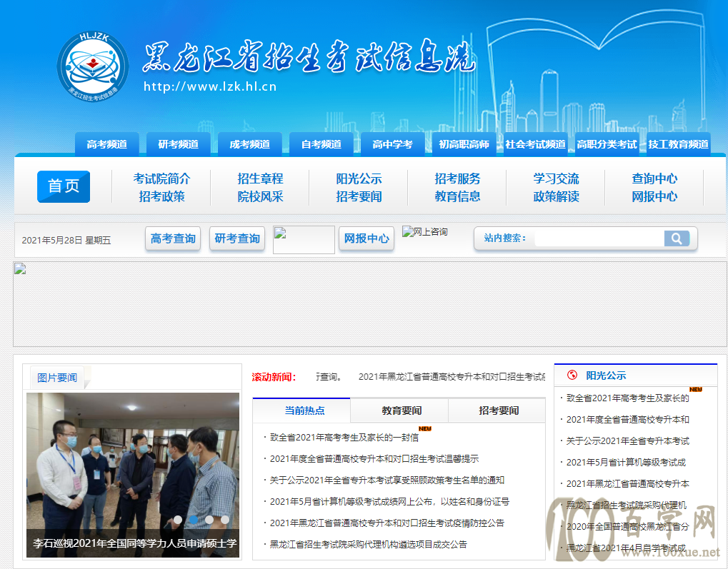Open the 高中学考 channel tab
The height and width of the screenshot is (569, 728).
pyautogui.click(x=393, y=144)
